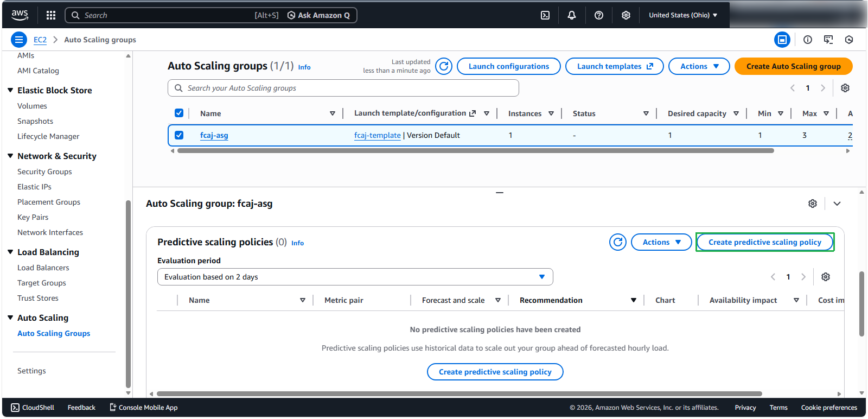The height and width of the screenshot is (419, 868).
Task: Go to next page of predictive policies
Action: click(803, 277)
